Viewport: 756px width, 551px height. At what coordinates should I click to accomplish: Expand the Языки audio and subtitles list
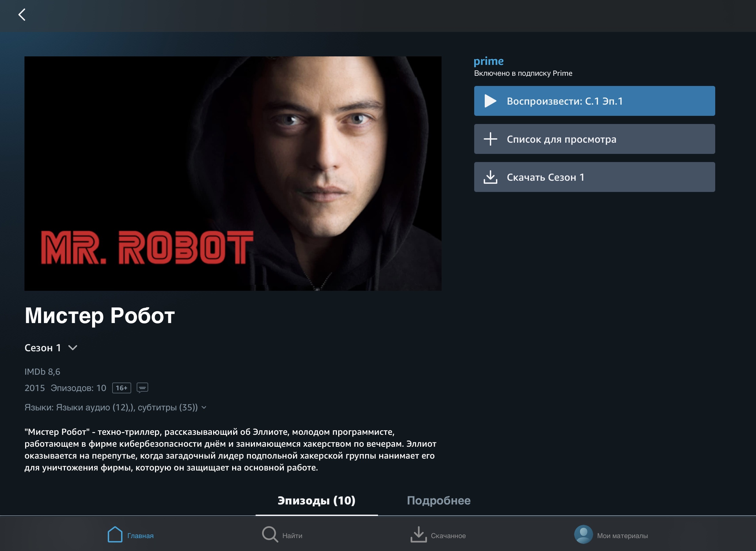(204, 407)
